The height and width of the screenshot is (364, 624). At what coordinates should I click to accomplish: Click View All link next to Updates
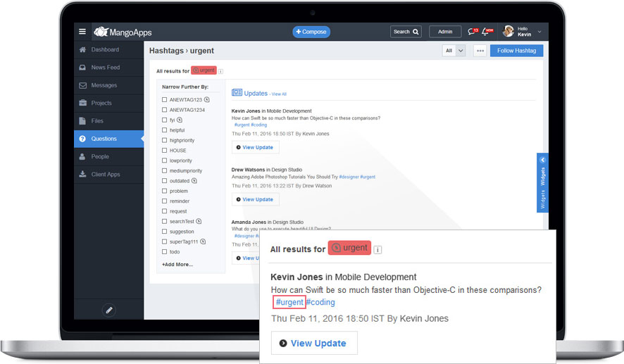[x=279, y=94]
